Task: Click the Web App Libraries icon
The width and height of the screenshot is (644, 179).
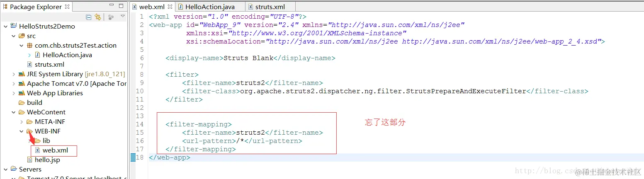Action: [22, 93]
